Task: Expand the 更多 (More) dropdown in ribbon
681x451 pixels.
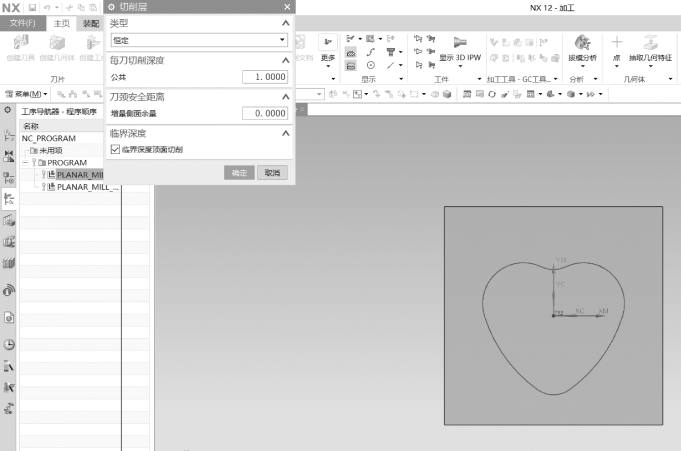Action: pyautogui.click(x=328, y=58)
